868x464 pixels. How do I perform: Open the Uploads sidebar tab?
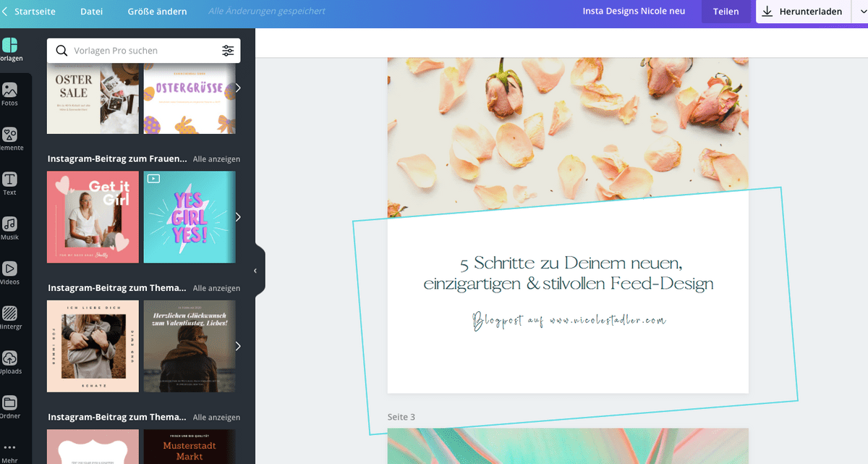[x=10, y=363]
